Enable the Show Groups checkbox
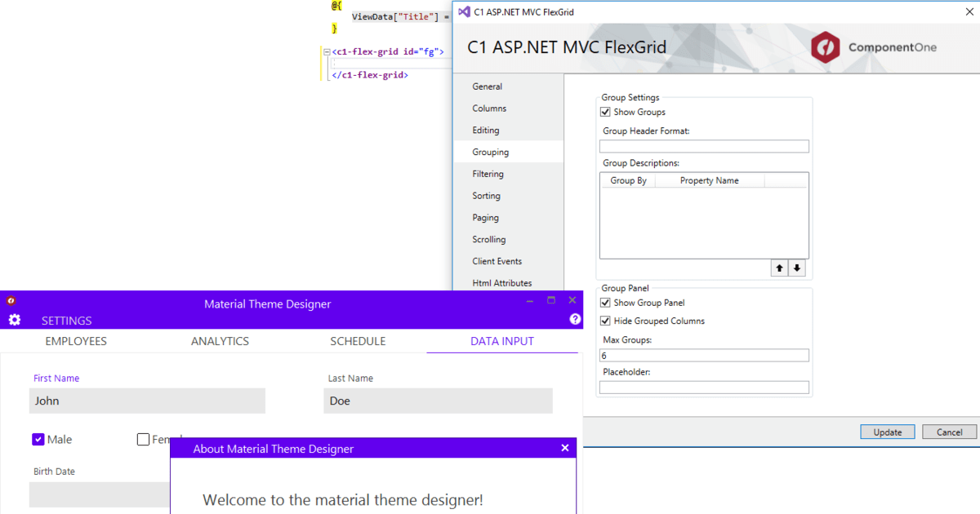Screen dimensions: 980x514 coord(604,112)
